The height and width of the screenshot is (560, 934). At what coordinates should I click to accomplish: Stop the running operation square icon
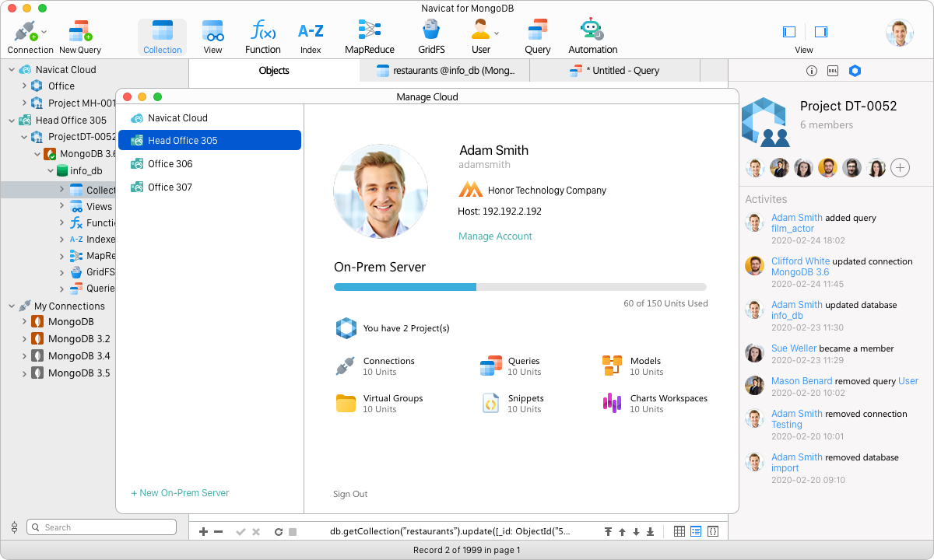[x=293, y=532]
